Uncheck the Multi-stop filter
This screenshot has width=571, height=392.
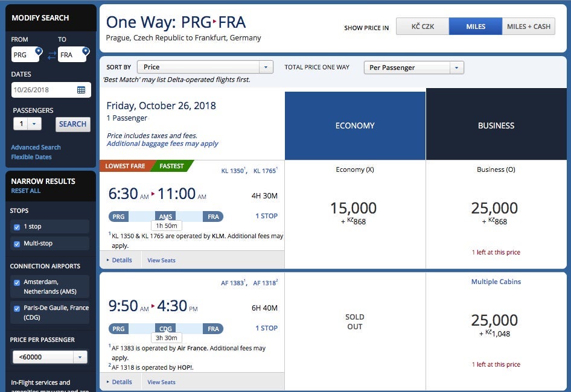[17, 244]
